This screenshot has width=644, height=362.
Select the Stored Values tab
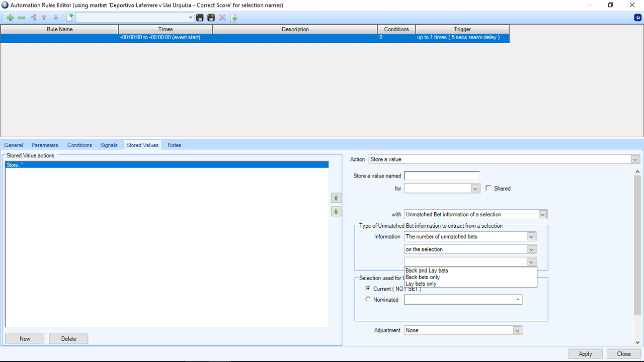click(x=142, y=145)
